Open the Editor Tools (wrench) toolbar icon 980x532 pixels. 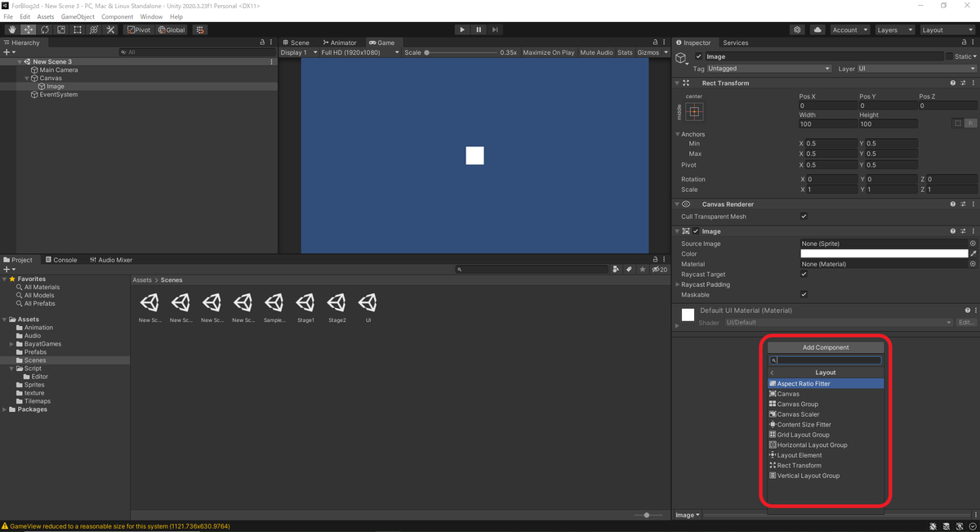click(110, 29)
